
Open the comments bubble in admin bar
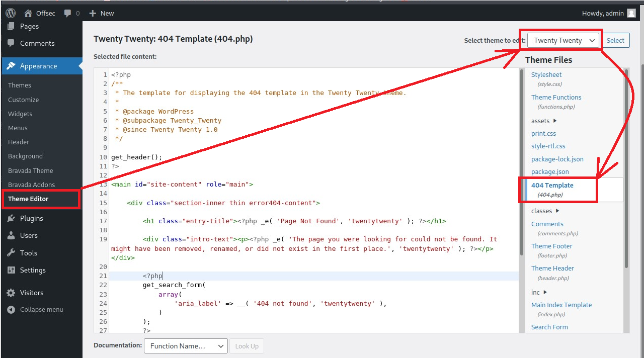67,14
